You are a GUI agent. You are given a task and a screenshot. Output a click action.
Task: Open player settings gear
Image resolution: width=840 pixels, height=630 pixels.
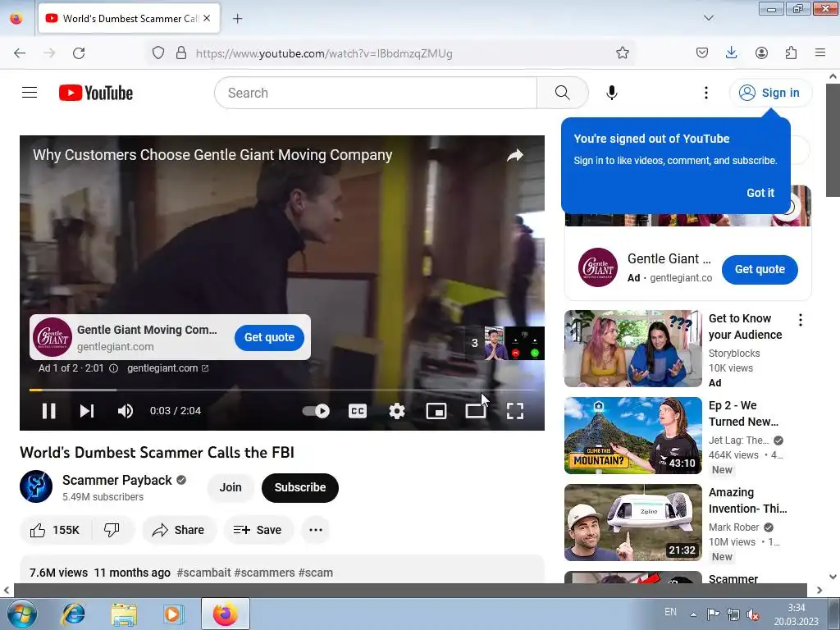click(x=397, y=411)
